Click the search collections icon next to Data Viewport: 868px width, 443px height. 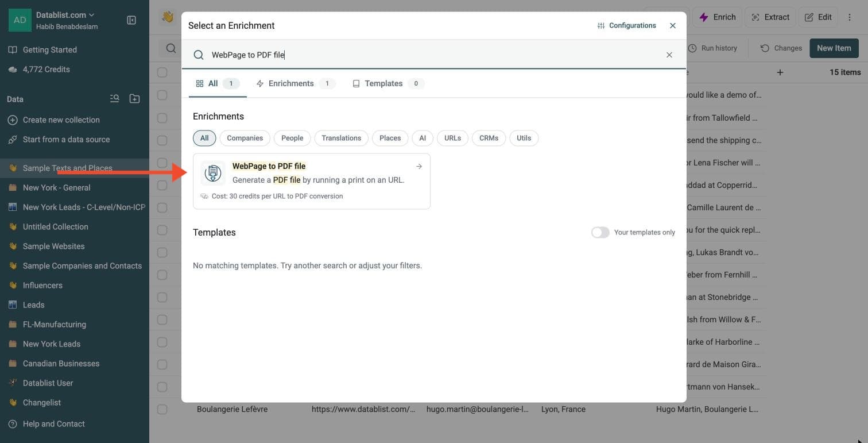pyautogui.click(x=115, y=99)
